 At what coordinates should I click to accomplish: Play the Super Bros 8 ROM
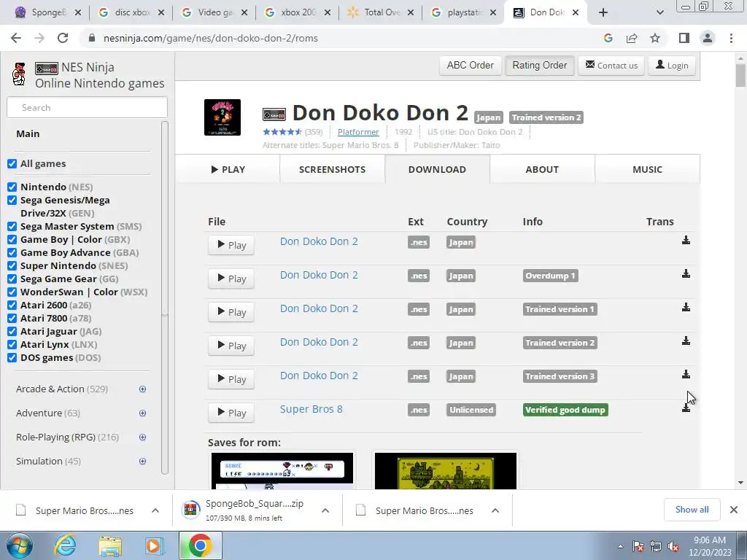coord(231,413)
